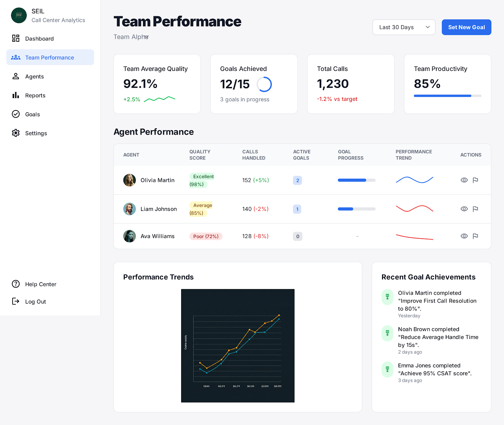This screenshot has width=504, height=425.
Task: Open Settings via the gear icon
Action: coord(16,133)
